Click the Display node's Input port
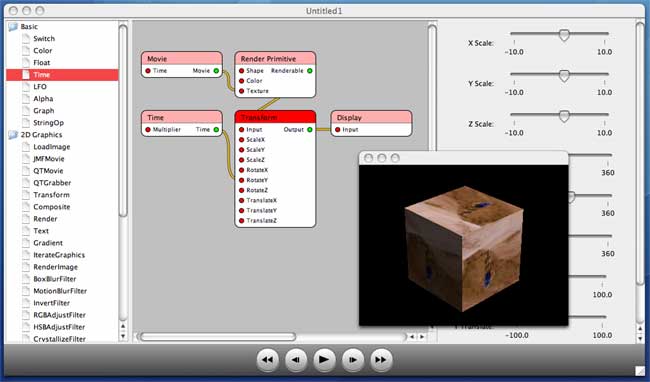 click(337, 130)
